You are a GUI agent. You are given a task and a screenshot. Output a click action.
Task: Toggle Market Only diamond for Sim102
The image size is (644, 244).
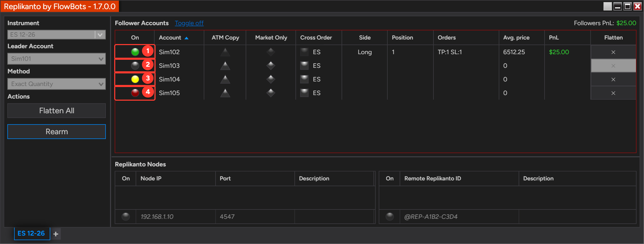271,52
